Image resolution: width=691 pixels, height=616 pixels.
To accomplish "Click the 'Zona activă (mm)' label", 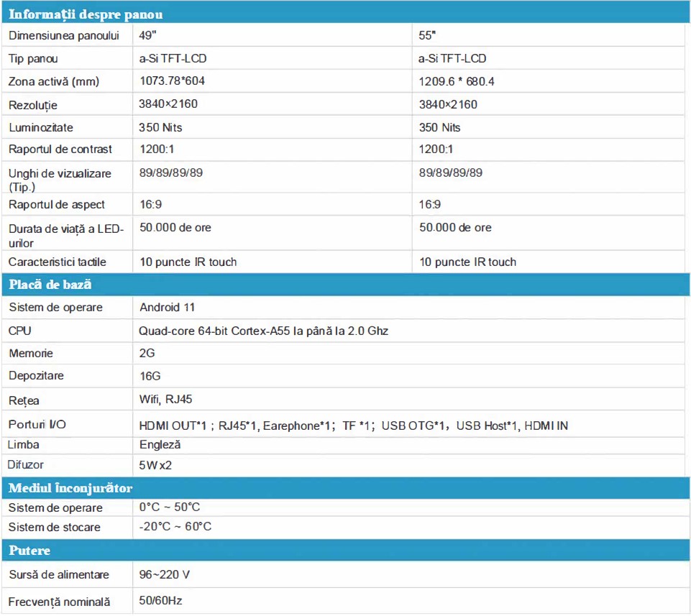I will coord(54,81).
